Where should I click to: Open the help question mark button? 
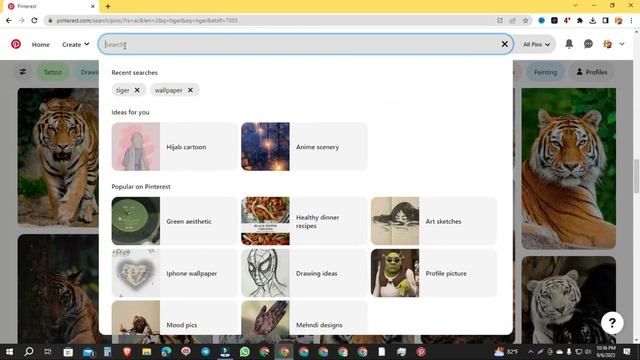pos(612,323)
